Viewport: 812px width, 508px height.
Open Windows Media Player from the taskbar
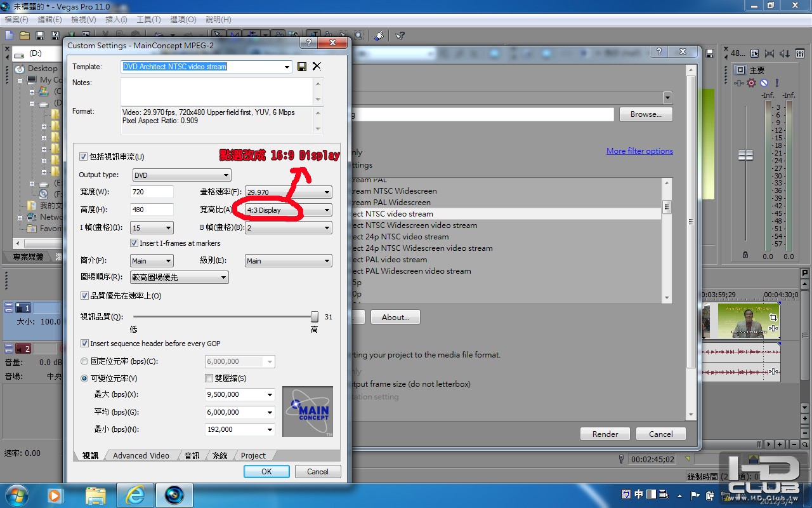coord(55,494)
